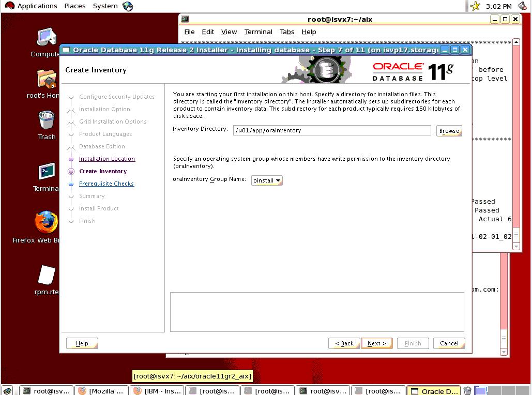The height and width of the screenshot is (395, 532).
Task: Click the Inventory Directory text field
Action: pos(332,130)
